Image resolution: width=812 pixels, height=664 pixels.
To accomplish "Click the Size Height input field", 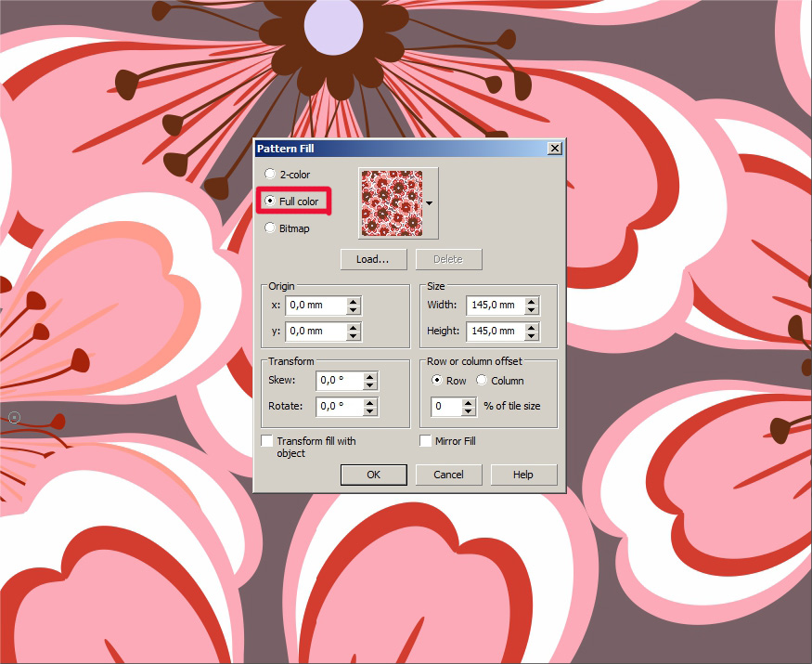I will pyautogui.click(x=495, y=332).
